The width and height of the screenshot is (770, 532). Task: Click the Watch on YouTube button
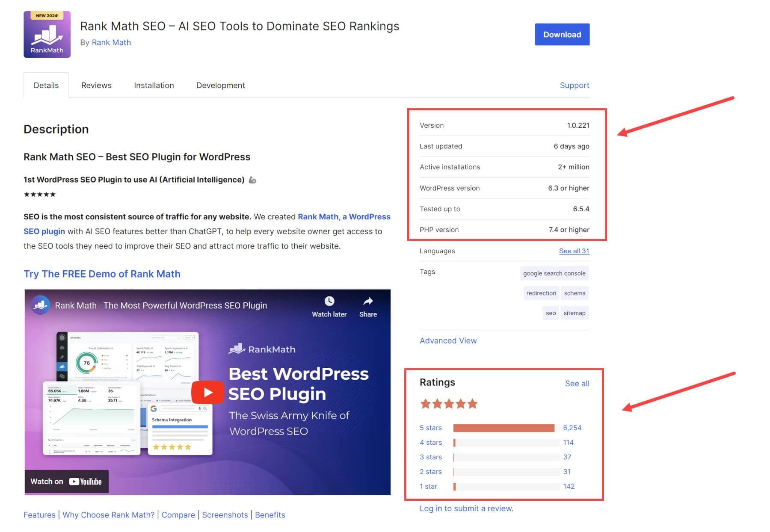[66, 481]
